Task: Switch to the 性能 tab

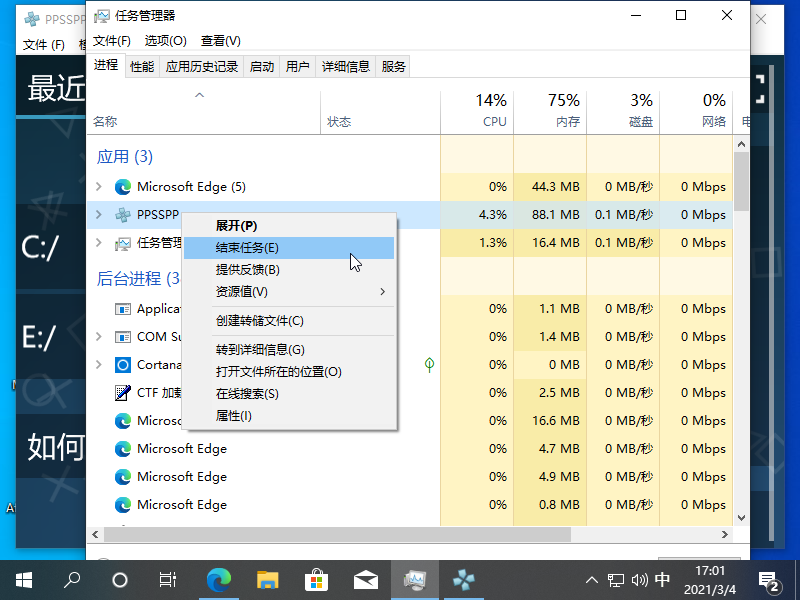Action: (142, 67)
